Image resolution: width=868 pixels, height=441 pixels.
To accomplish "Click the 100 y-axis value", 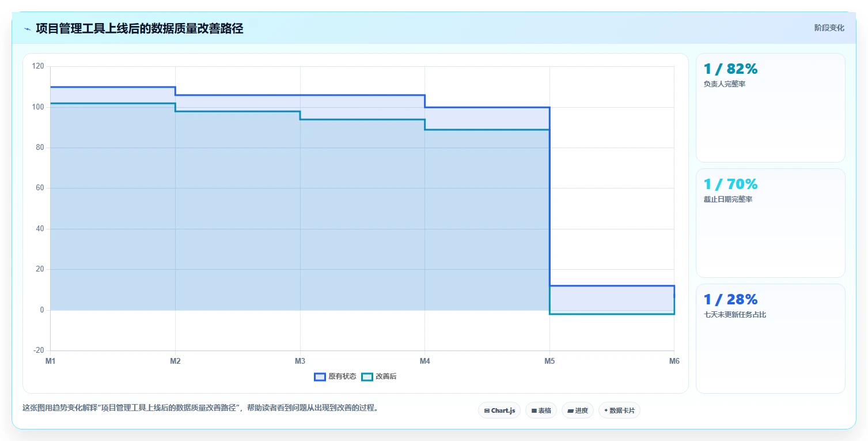I will pyautogui.click(x=38, y=107).
